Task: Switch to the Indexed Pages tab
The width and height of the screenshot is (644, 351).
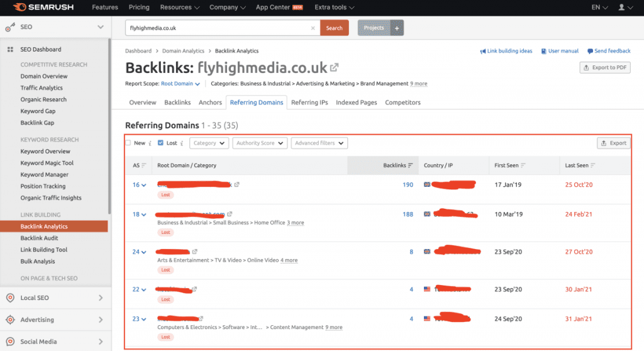Action: pyautogui.click(x=357, y=103)
